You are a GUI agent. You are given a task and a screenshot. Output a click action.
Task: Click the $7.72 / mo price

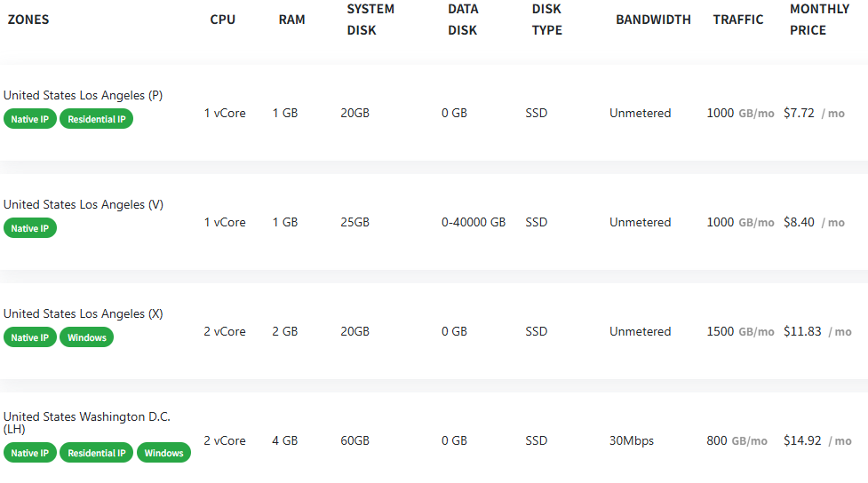tap(814, 113)
